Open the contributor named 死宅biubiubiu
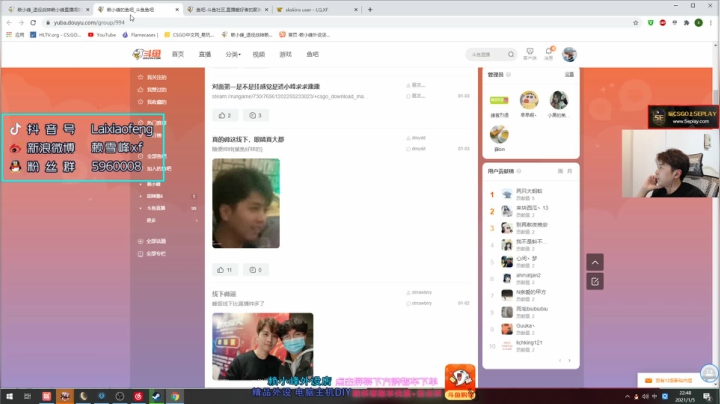Viewport: 720px width, 404px height. (532, 309)
